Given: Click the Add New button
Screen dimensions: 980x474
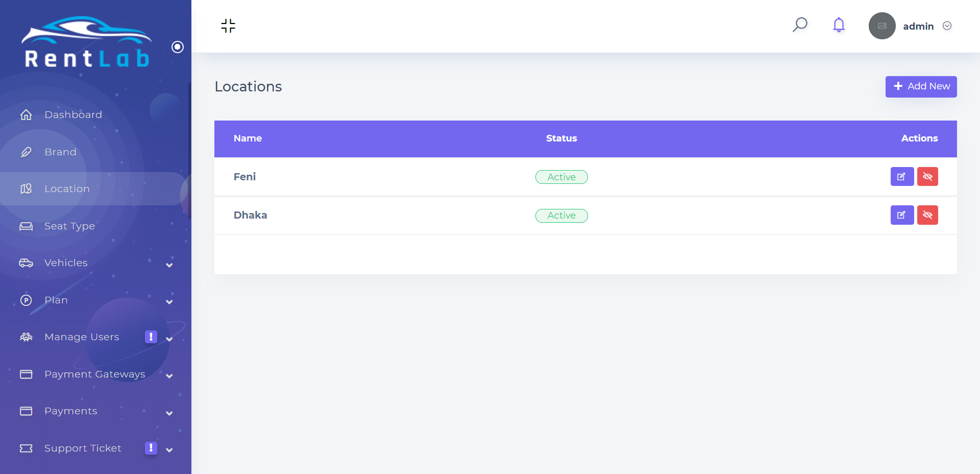Looking at the screenshot, I should (x=921, y=87).
